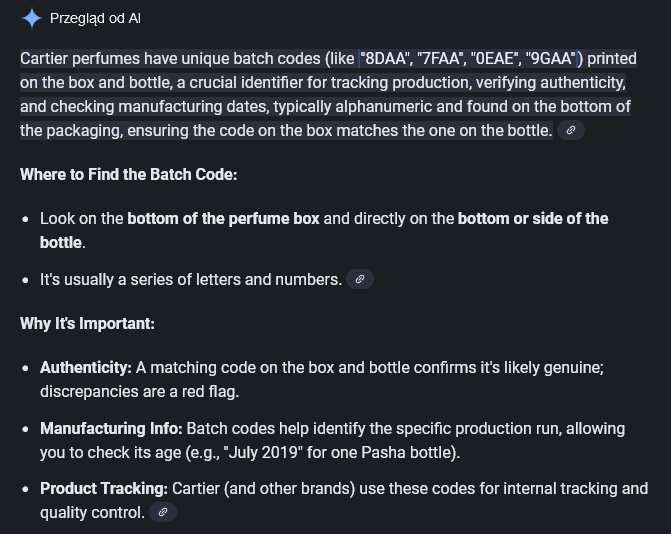Click the "8DAA" batch code example

pos(387,58)
